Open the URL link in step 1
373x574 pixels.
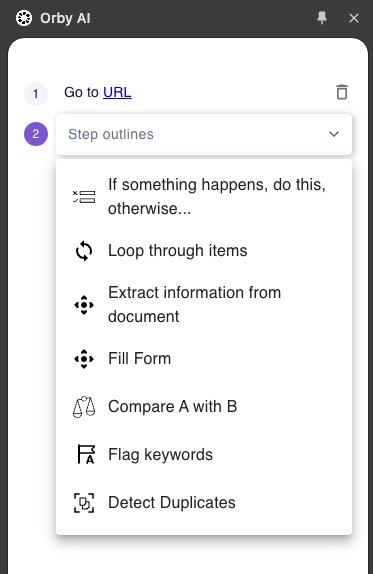[117, 92]
